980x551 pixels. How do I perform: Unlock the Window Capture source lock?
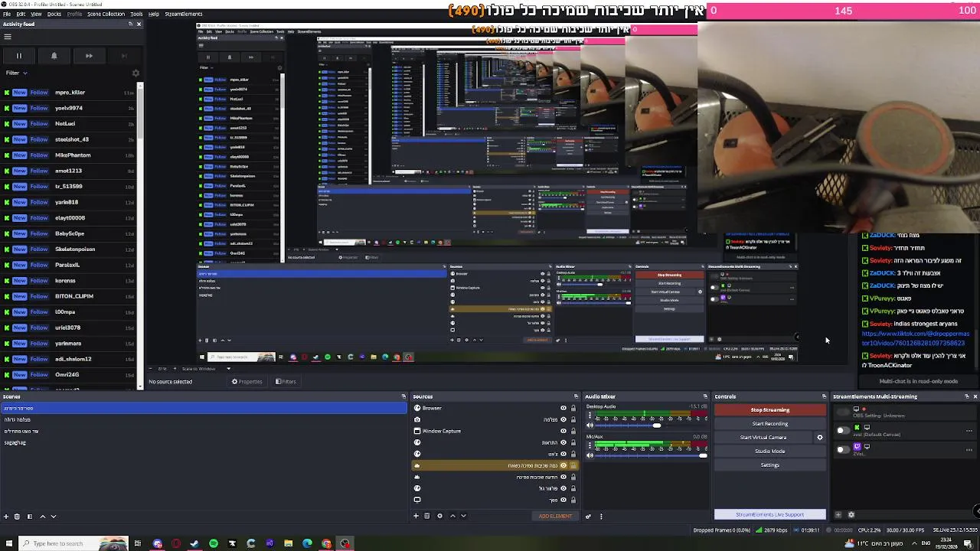tap(573, 431)
